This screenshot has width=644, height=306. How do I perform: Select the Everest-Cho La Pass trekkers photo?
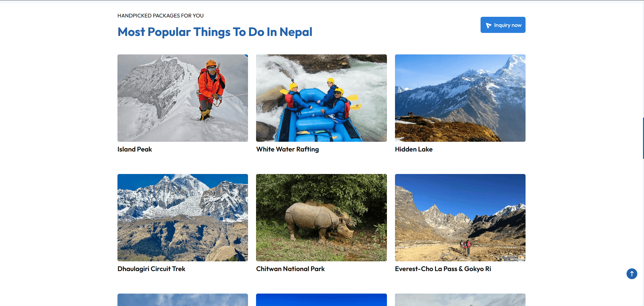tap(460, 218)
